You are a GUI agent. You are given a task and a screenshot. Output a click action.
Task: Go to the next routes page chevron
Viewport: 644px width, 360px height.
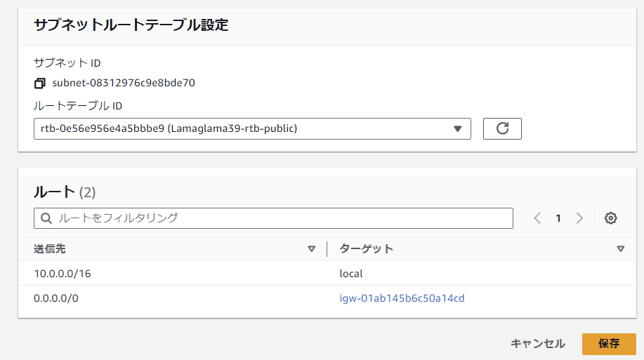(579, 218)
